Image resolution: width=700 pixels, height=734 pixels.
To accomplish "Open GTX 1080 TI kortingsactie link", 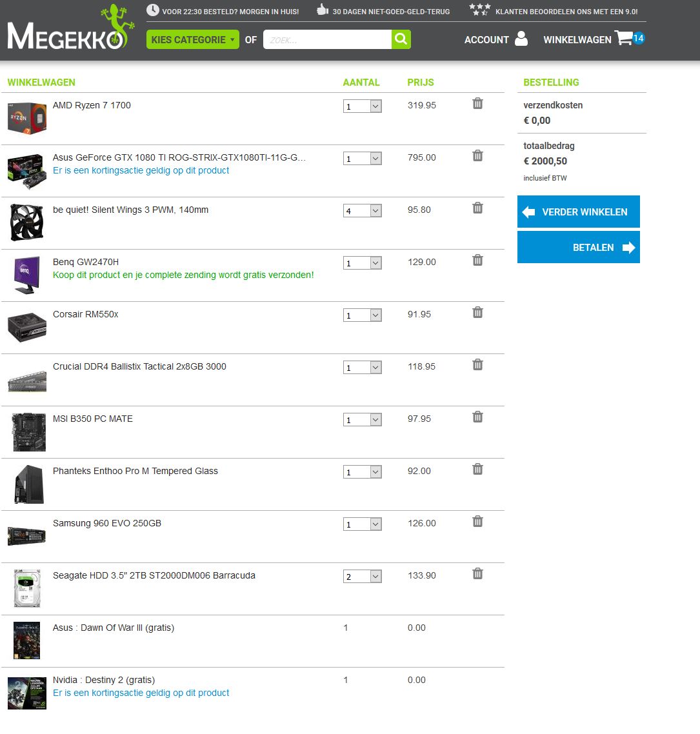I will pyautogui.click(x=141, y=170).
